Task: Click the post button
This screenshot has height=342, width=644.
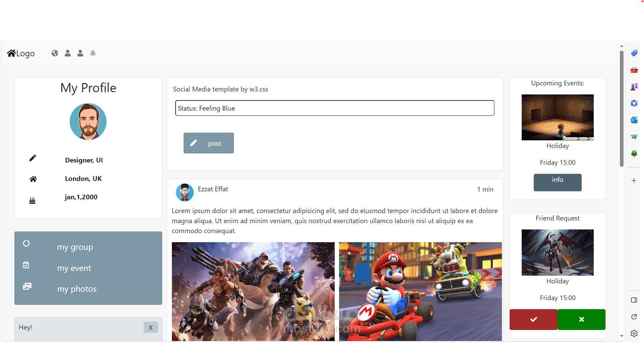Action: pyautogui.click(x=209, y=143)
